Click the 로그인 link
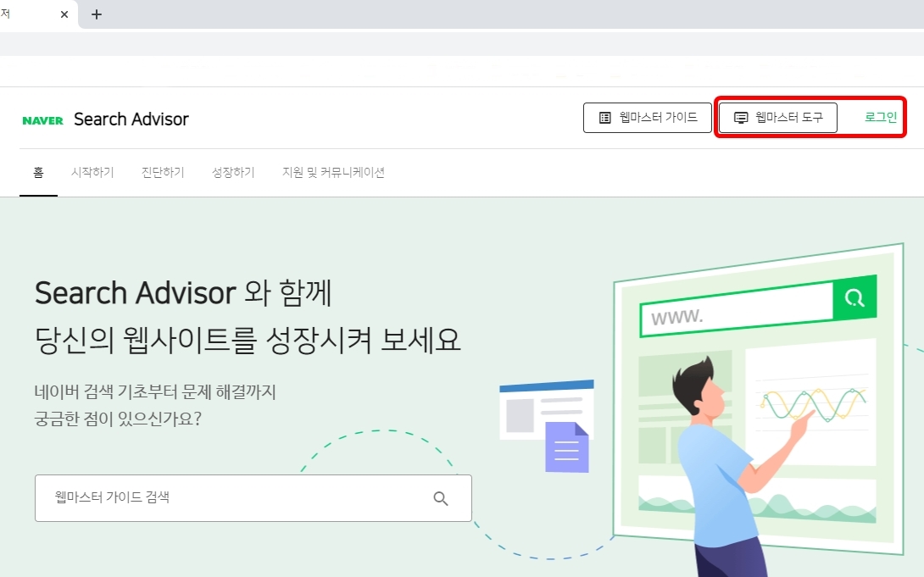This screenshot has height=577, width=924. pyautogui.click(x=881, y=117)
